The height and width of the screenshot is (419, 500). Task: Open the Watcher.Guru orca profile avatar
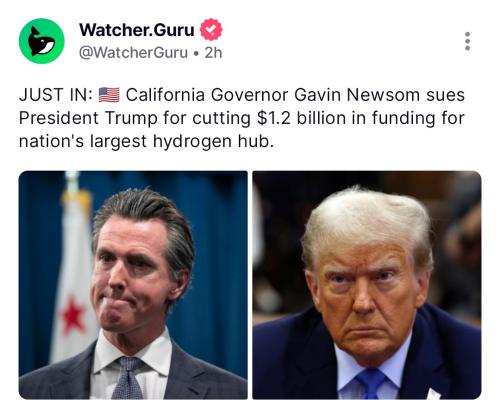click(x=42, y=41)
